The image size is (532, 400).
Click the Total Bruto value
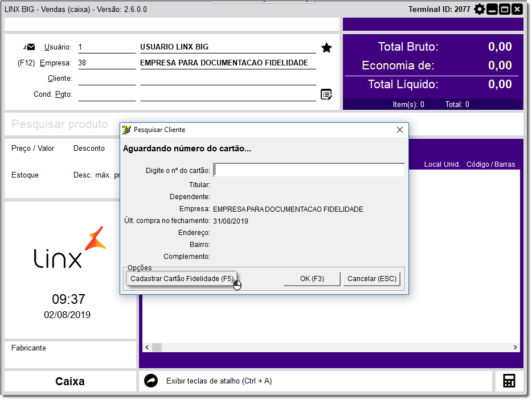pos(500,47)
